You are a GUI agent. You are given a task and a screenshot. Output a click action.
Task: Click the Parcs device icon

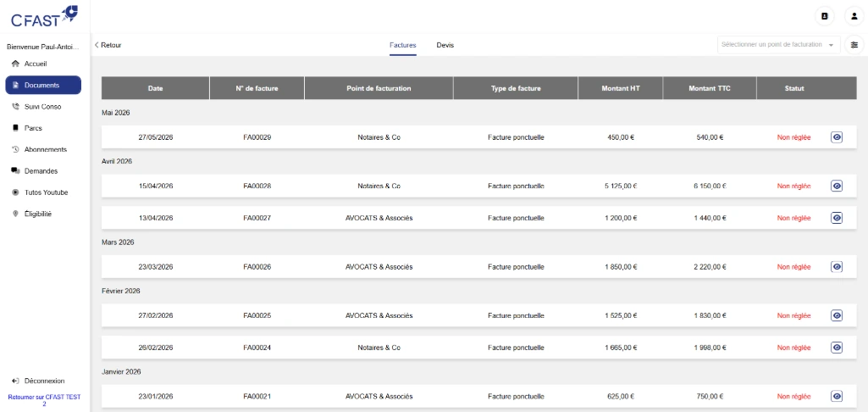pyautogui.click(x=15, y=128)
